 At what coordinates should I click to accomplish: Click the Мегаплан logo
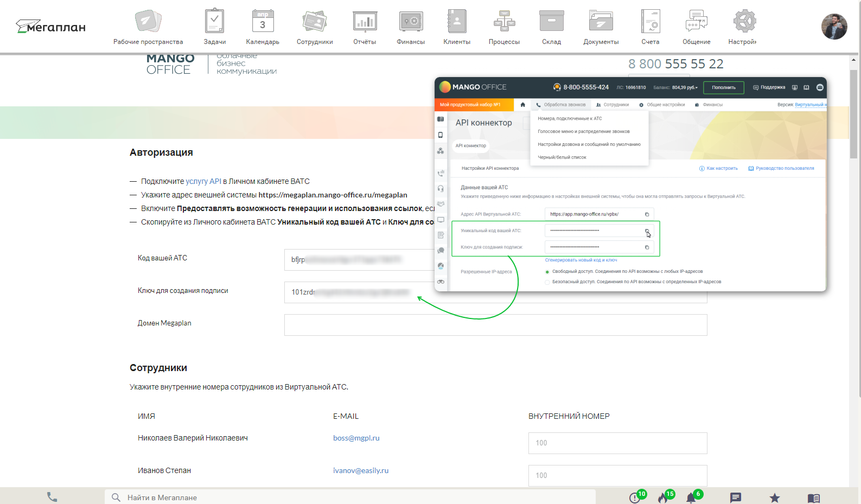coord(50,26)
